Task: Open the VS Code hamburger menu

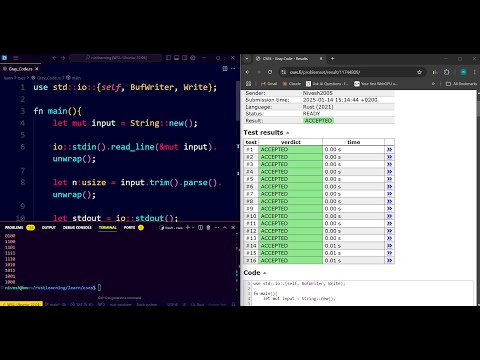Action: (x=16, y=58)
